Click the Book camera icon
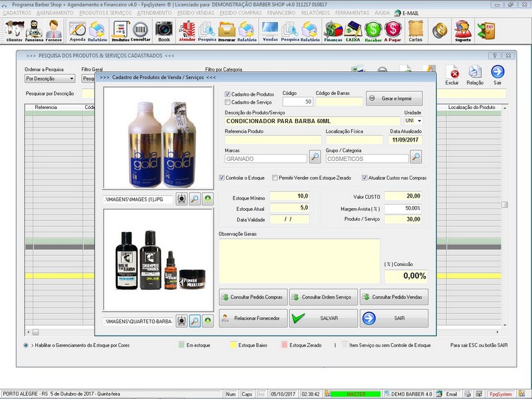Viewport: 532px width, 399px height. (164, 31)
